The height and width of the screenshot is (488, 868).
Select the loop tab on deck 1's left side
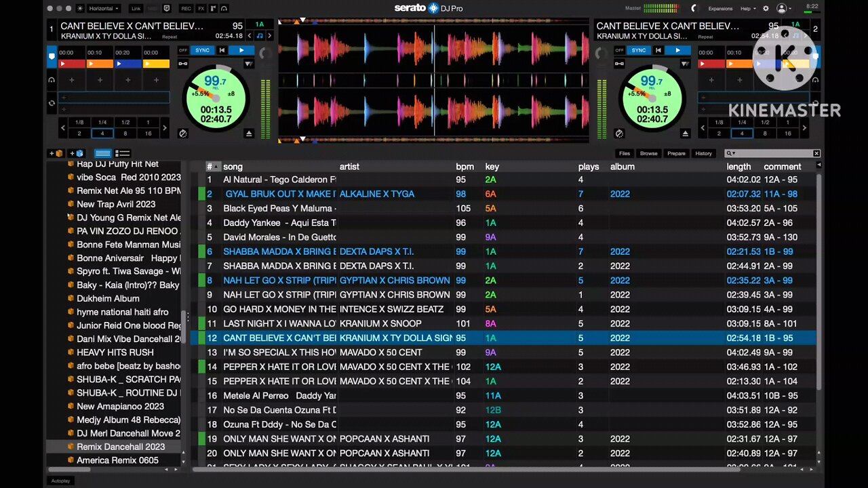[x=52, y=103]
